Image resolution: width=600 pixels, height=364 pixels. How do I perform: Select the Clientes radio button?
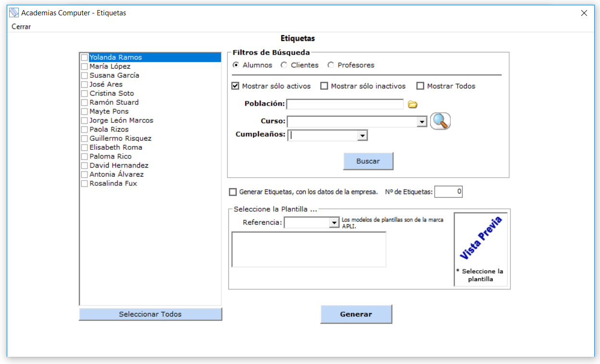click(284, 65)
